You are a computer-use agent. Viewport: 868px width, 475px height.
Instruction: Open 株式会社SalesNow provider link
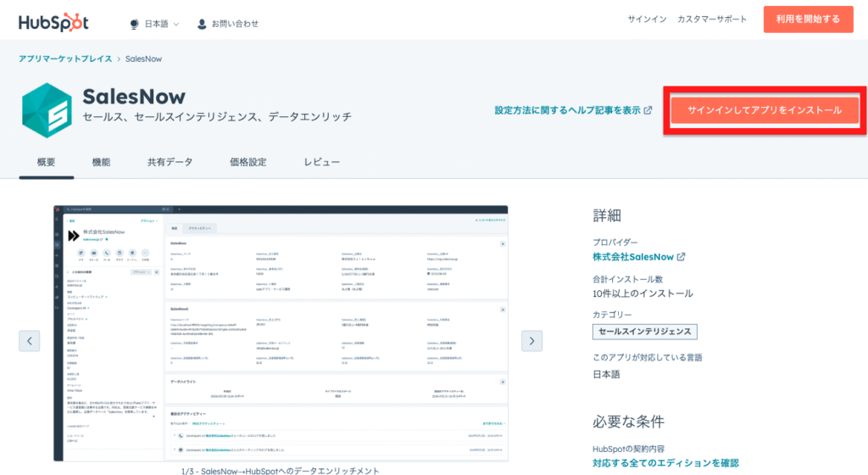click(x=632, y=257)
